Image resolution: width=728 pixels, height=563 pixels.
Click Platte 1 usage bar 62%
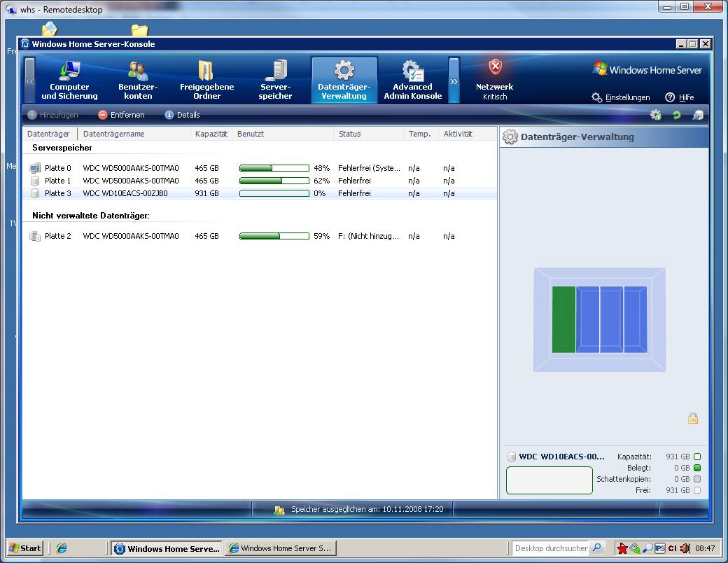click(x=274, y=181)
